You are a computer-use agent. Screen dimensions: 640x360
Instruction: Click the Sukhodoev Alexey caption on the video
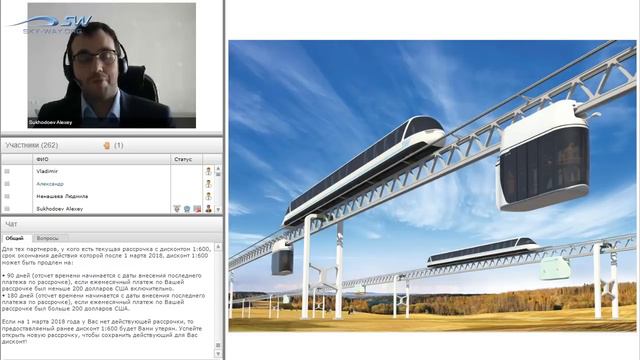click(51, 122)
